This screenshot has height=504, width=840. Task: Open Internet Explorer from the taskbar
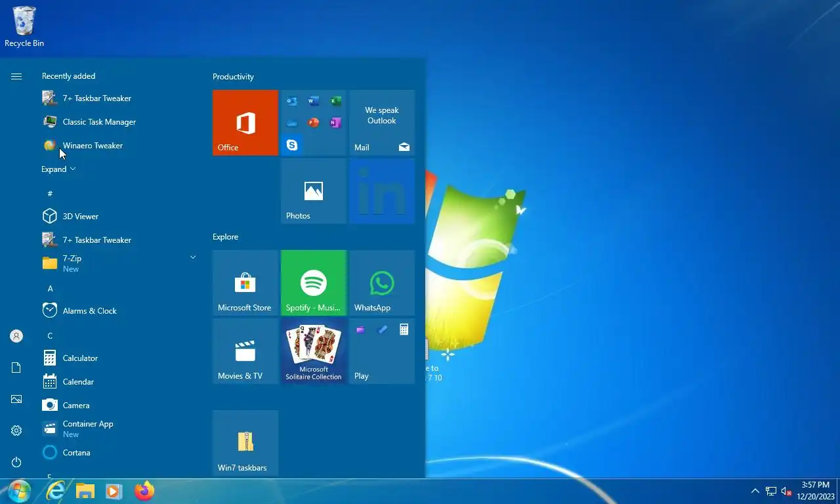coord(56,491)
